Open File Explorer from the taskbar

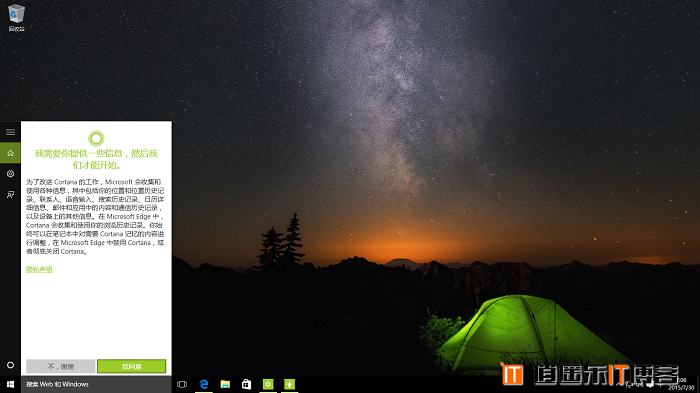point(225,384)
